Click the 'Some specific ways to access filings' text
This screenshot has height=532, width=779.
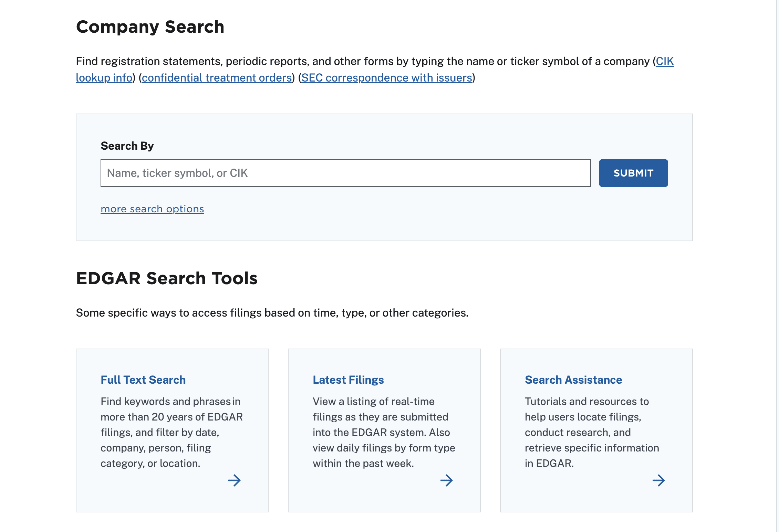[272, 313]
